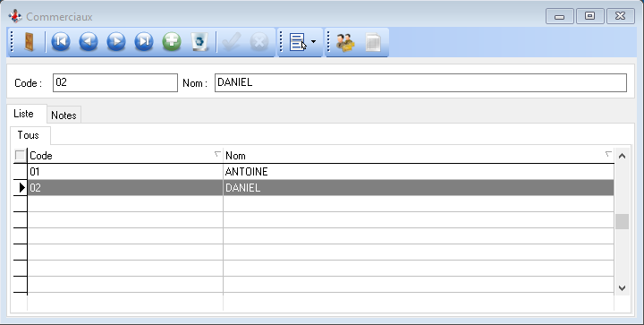
Task: Focus the Code input field
Action: [115, 82]
